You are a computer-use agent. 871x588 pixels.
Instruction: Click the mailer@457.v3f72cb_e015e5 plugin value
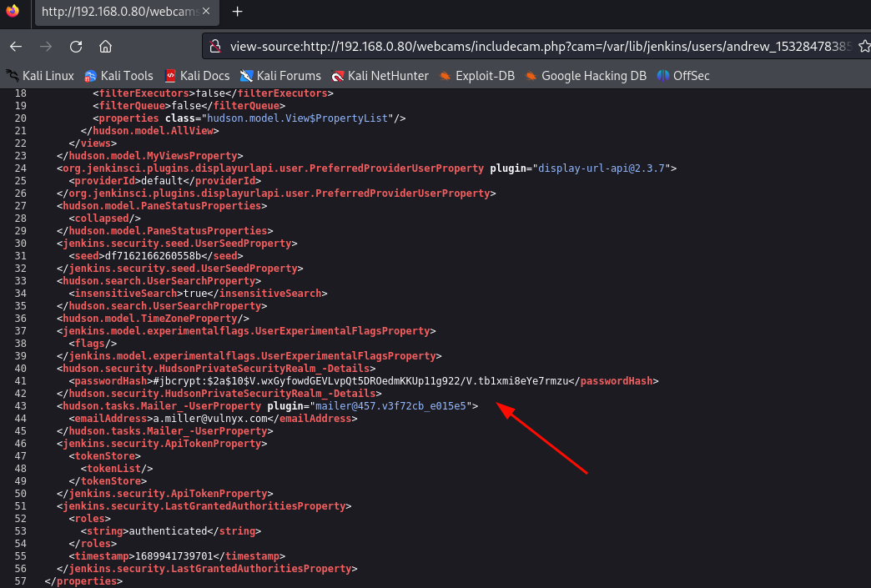[x=390, y=406]
